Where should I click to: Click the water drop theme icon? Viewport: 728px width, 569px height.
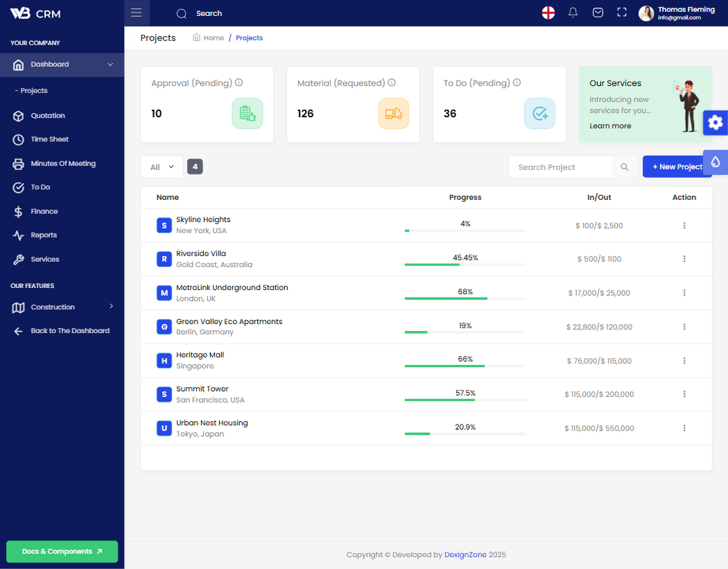pyautogui.click(x=716, y=162)
